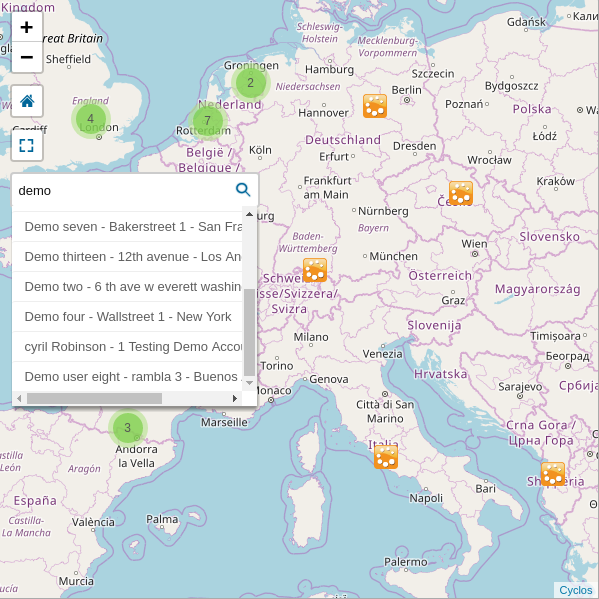Image resolution: width=599 pixels, height=599 pixels.
Task: Open the orange marker in Albania
Action: click(553, 474)
